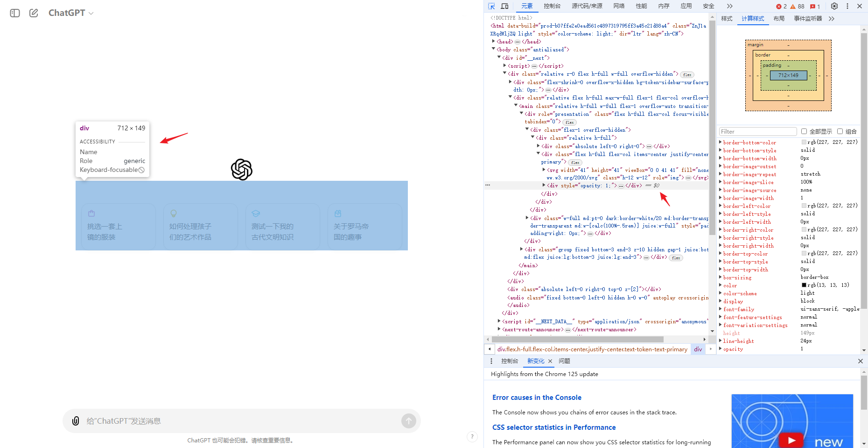
Task: Enable the 全部显示 checkbox
Action: click(804, 131)
